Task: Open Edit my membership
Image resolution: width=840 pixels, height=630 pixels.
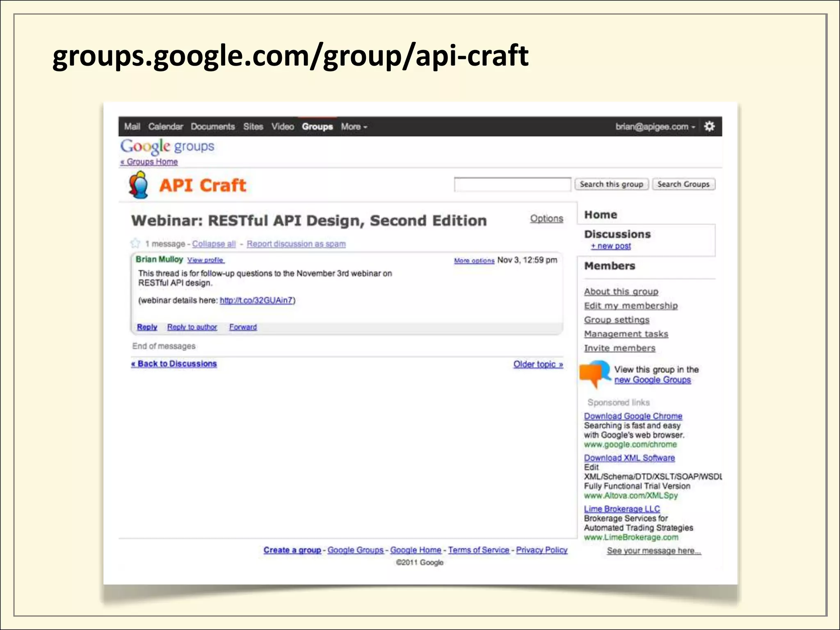Action: pyautogui.click(x=631, y=306)
